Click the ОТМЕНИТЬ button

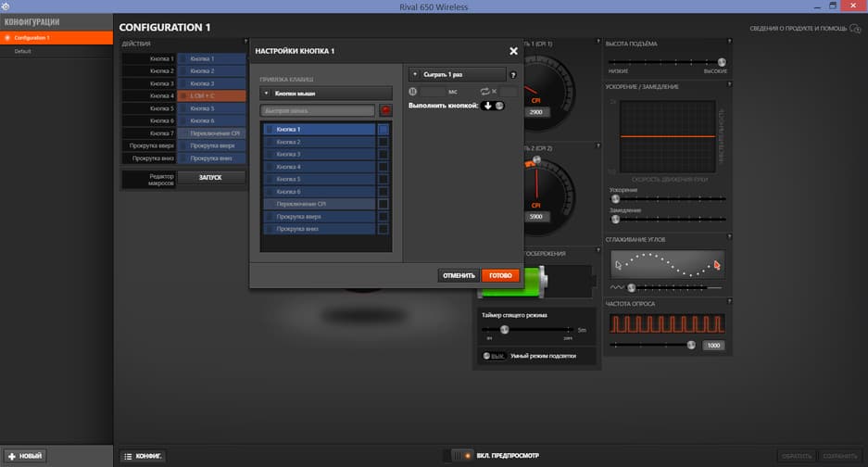(x=459, y=275)
